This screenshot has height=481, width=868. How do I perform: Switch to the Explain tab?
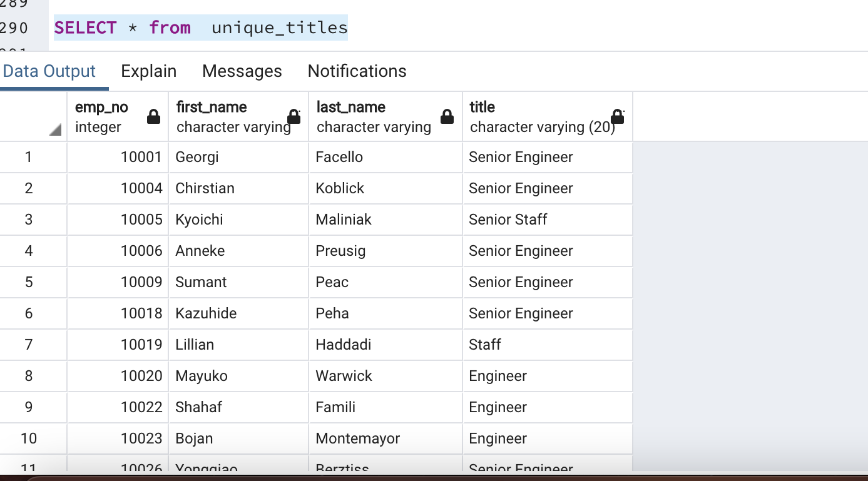pyautogui.click(x=148, y=71)
